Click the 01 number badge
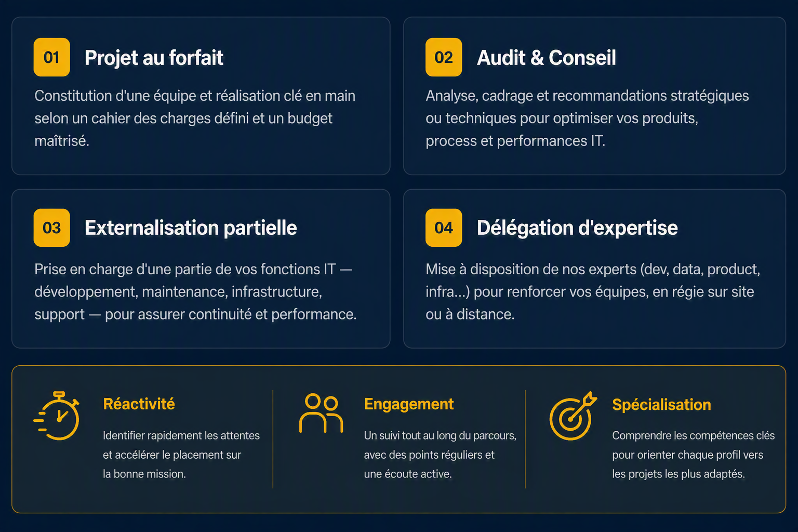Screen dimensions: 798x532 [x=52, y=57]
